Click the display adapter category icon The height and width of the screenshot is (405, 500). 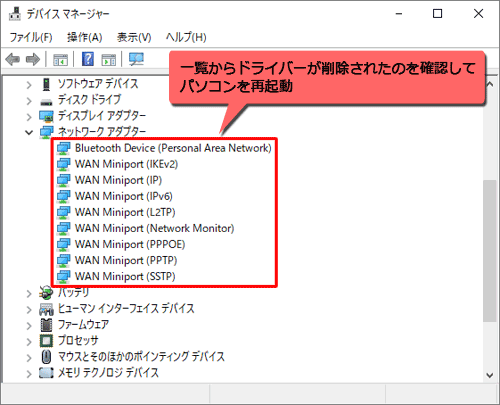point(46,116)
